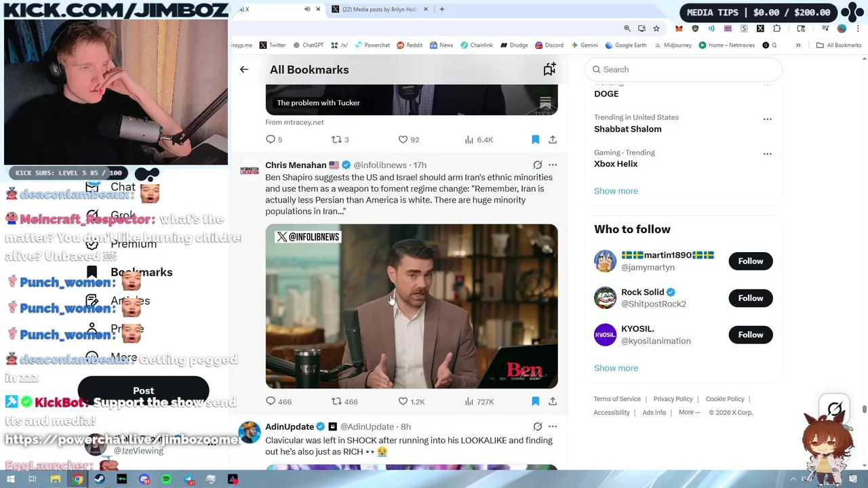The image size is (868, 488).
Task: Open File Explorer from the taskbar
Action: coord(56,479)
